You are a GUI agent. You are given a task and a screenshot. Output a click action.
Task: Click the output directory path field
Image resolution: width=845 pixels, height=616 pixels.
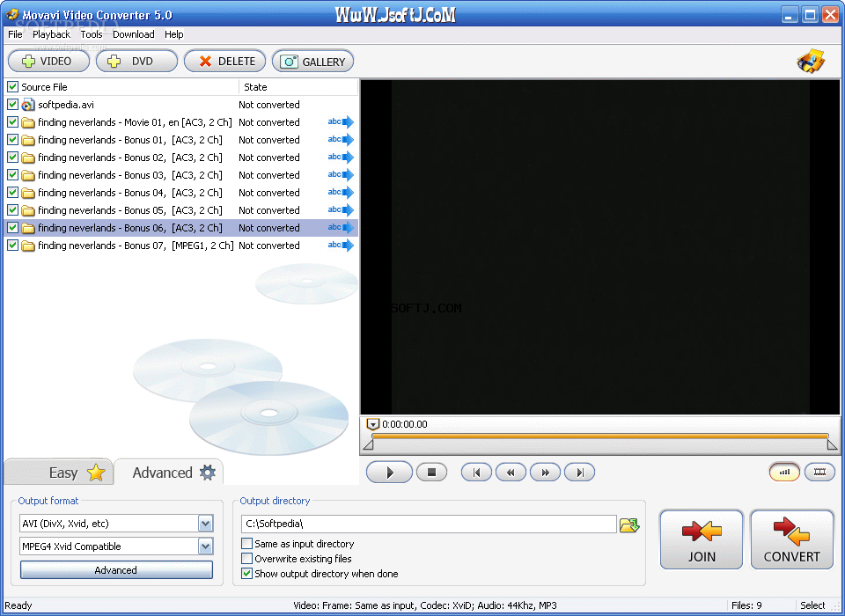coord(429,524)
